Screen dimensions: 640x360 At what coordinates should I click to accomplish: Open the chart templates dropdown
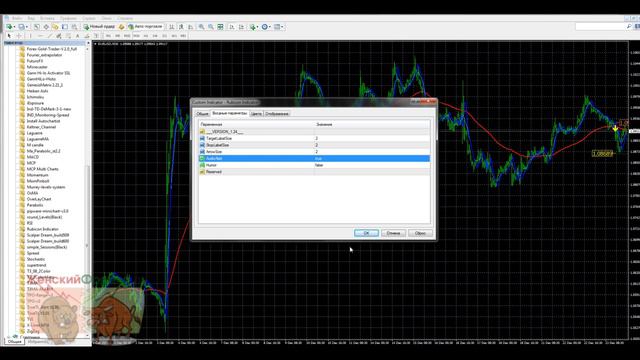(x=282, y=27)
